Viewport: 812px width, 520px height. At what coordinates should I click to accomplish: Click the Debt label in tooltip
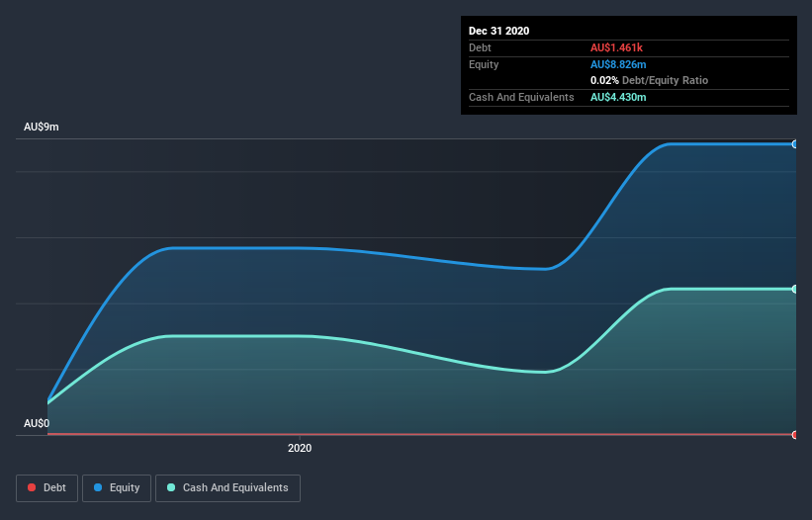coord(480,47)
